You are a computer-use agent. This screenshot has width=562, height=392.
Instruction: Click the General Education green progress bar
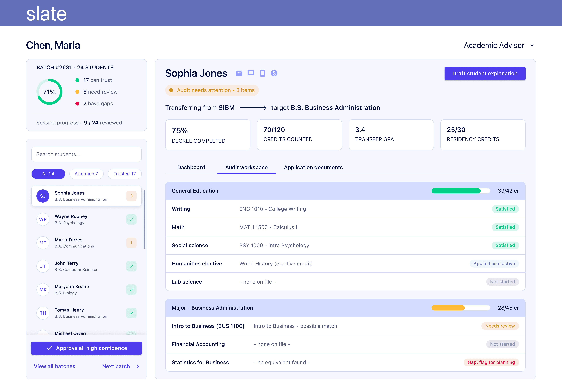coord(461,191)
